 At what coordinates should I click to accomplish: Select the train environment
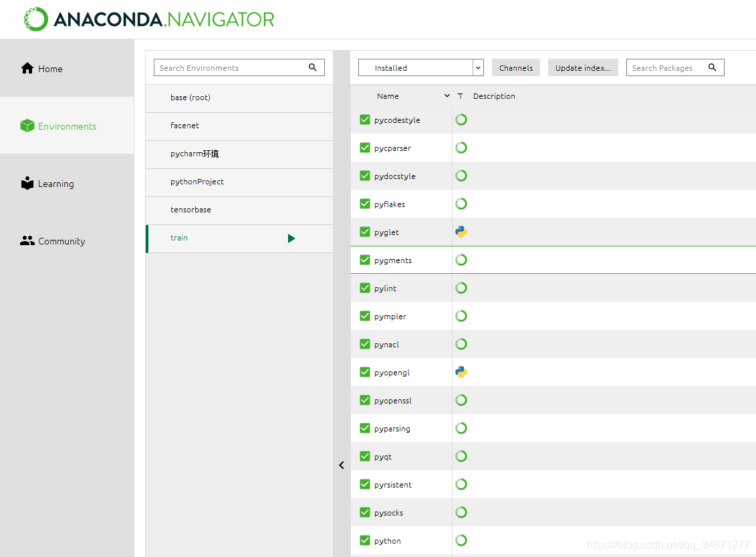point(239,238)
